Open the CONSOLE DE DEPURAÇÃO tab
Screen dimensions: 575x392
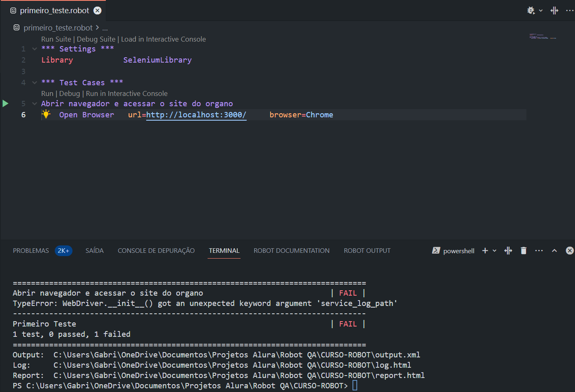point(156,251)
